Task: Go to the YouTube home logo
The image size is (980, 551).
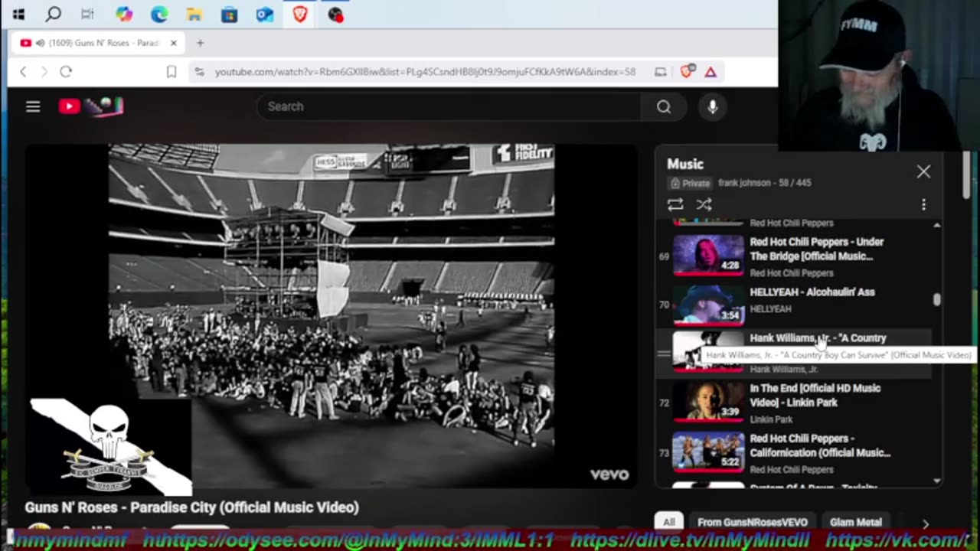Action: (91, 106)
